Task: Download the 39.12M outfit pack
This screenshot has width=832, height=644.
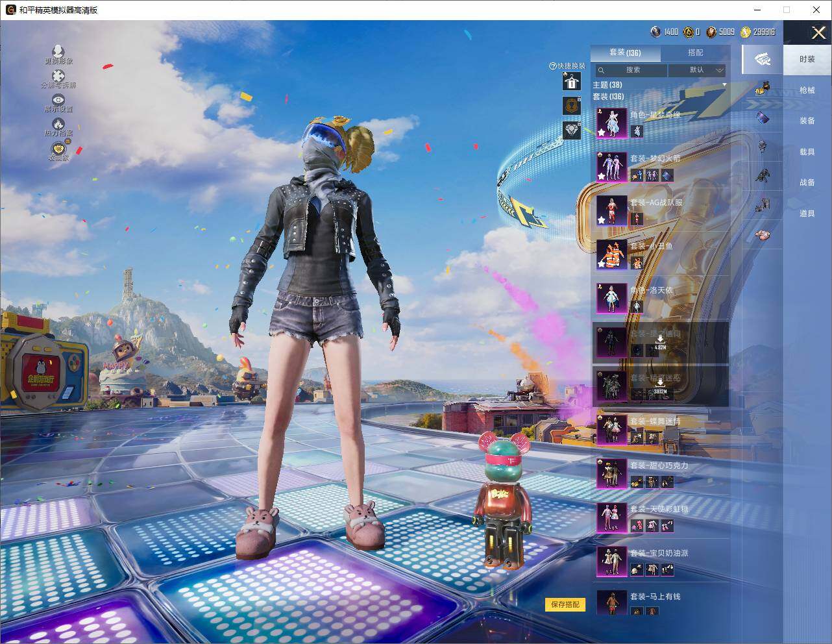Action: coord(660,387)
